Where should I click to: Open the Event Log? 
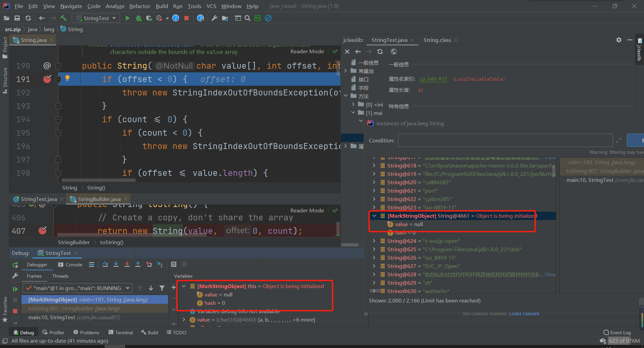(x=617, y=332)
